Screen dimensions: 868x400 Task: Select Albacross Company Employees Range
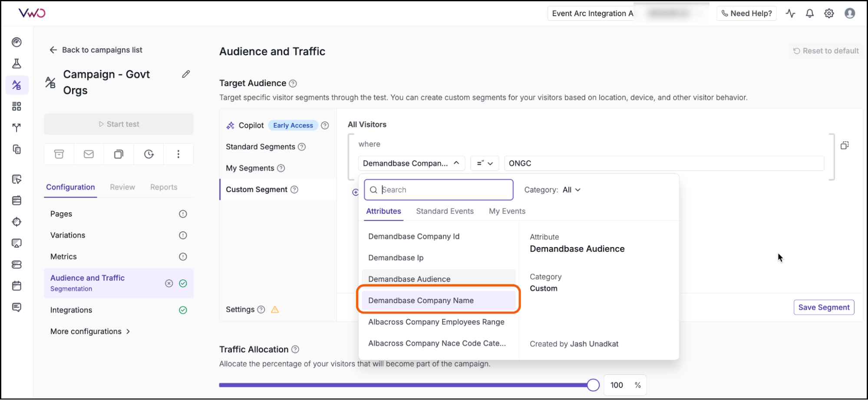pos(439,322)
